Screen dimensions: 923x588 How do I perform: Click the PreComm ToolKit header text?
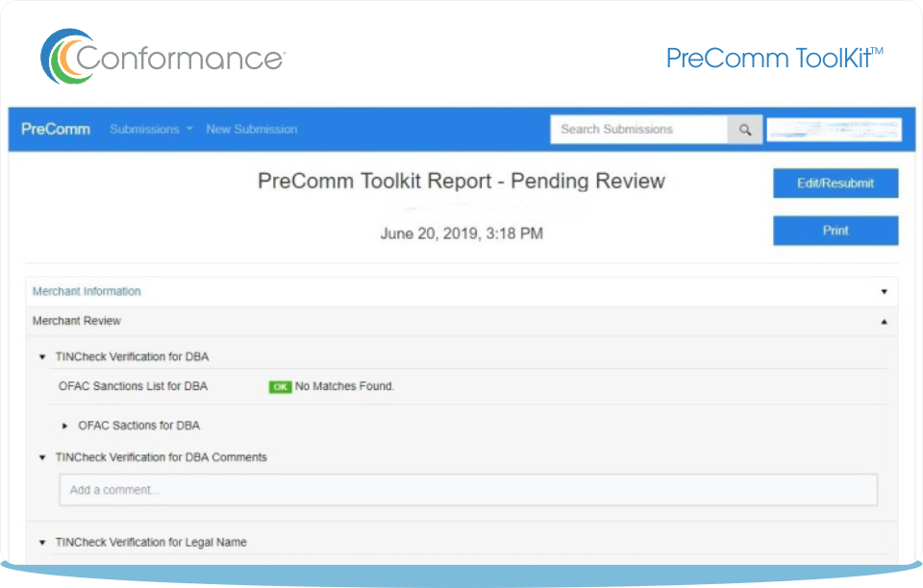pos(775,59)
